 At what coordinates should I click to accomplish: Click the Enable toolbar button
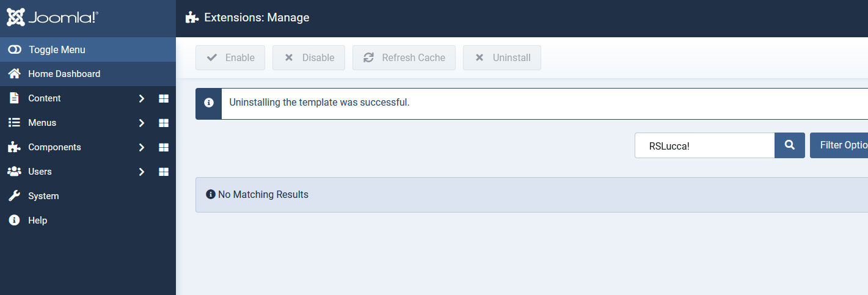[x=230, y=58]
